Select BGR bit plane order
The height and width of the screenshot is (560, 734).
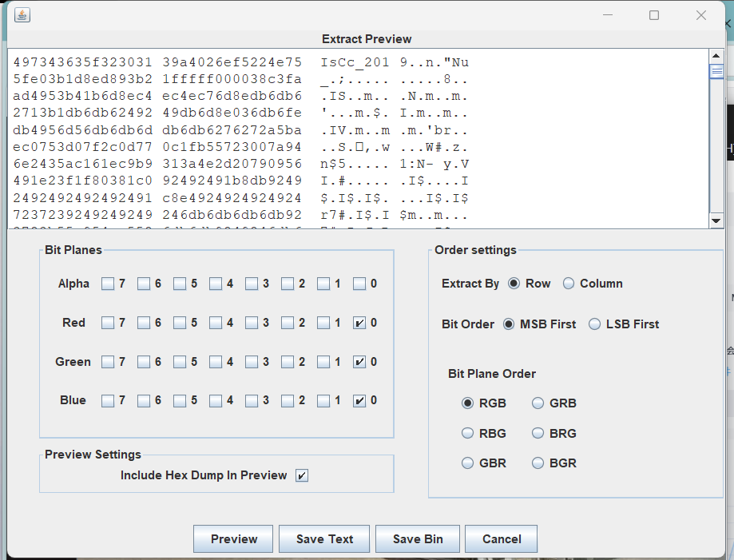click(538, 463)
